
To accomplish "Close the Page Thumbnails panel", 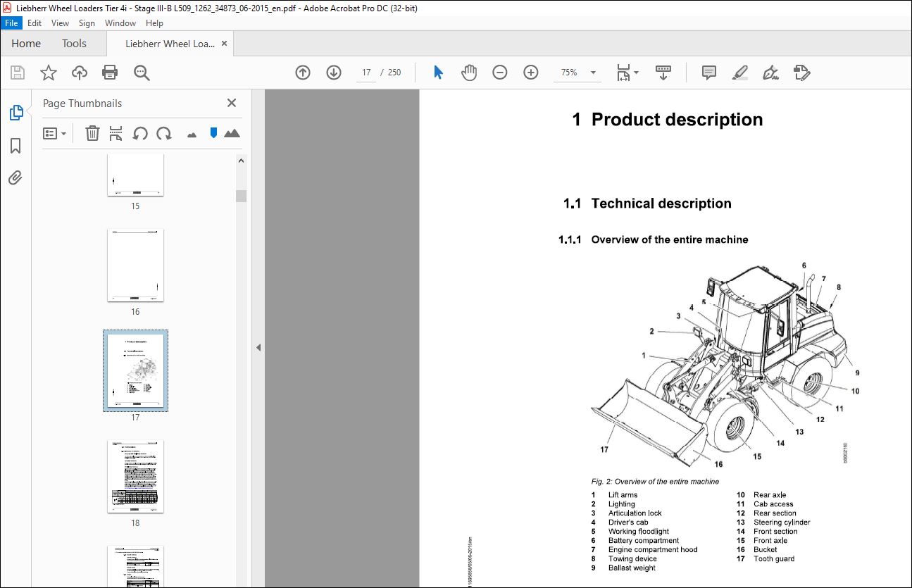I will 232,103.
